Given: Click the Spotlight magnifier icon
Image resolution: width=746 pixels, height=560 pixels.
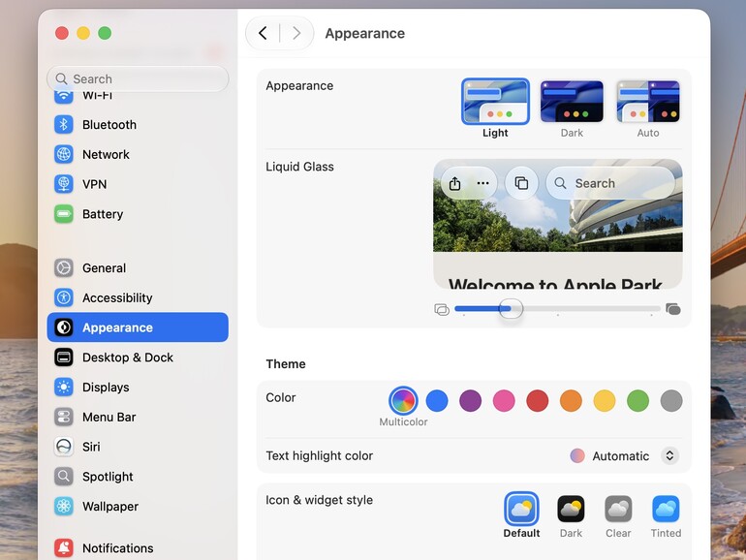Looking at the screenshot, I should 63,477.
